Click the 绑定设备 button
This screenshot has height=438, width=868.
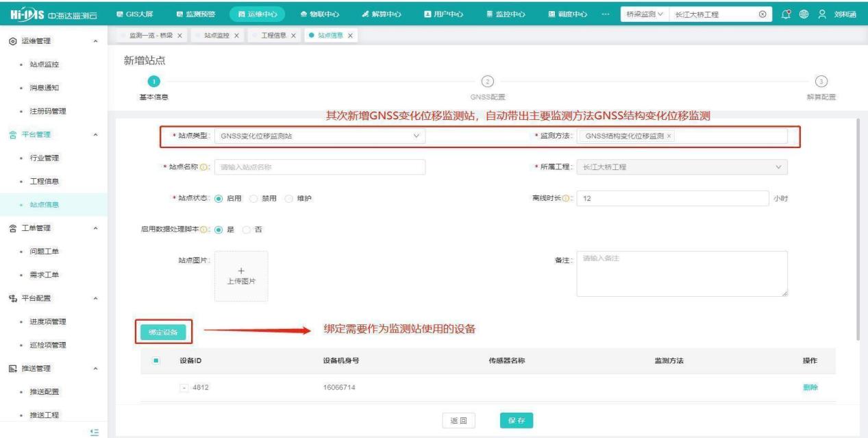[x=164, y=332]
